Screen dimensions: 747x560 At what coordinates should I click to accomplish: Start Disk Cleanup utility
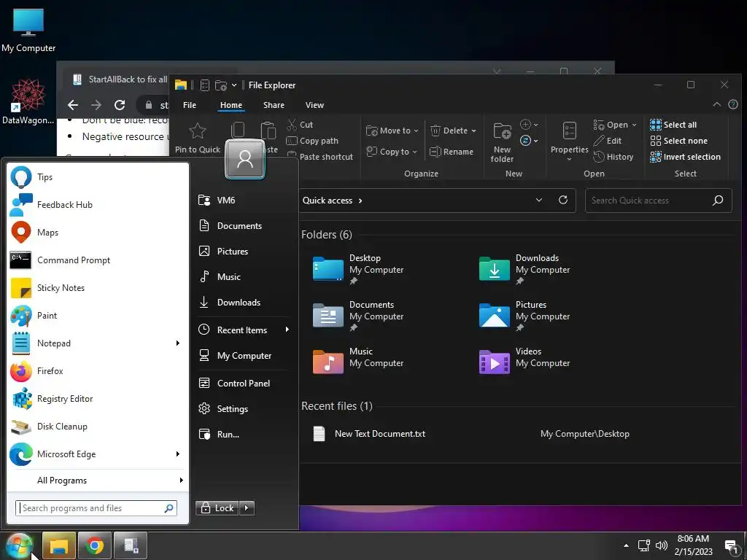(98, 426)
